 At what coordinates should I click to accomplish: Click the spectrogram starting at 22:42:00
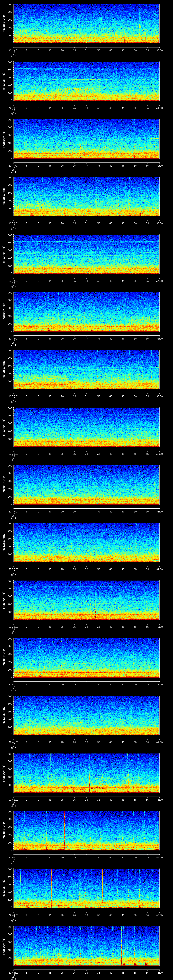[87, 773]
